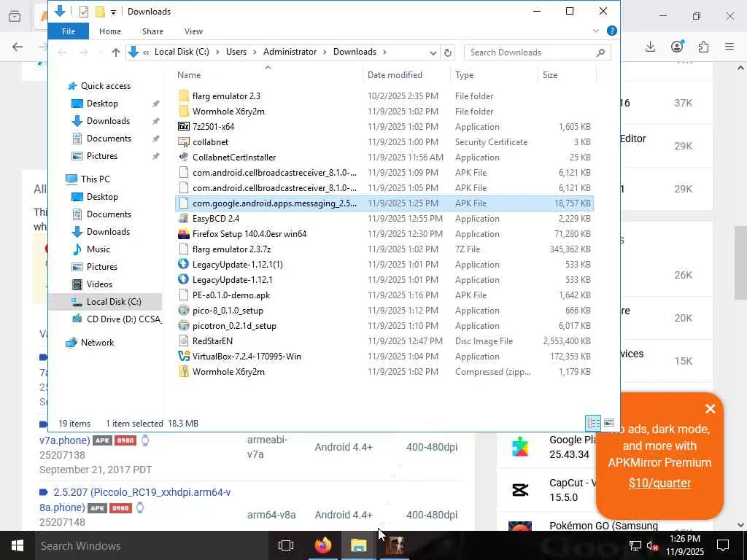Show hidden breadcrumb path chevrons
747x560 pixels.
click(x=146, y=52)
